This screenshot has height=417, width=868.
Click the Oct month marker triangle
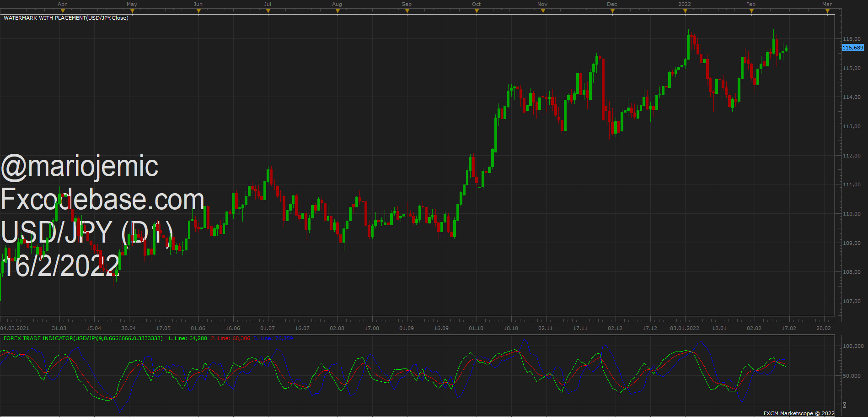(477, 11)
